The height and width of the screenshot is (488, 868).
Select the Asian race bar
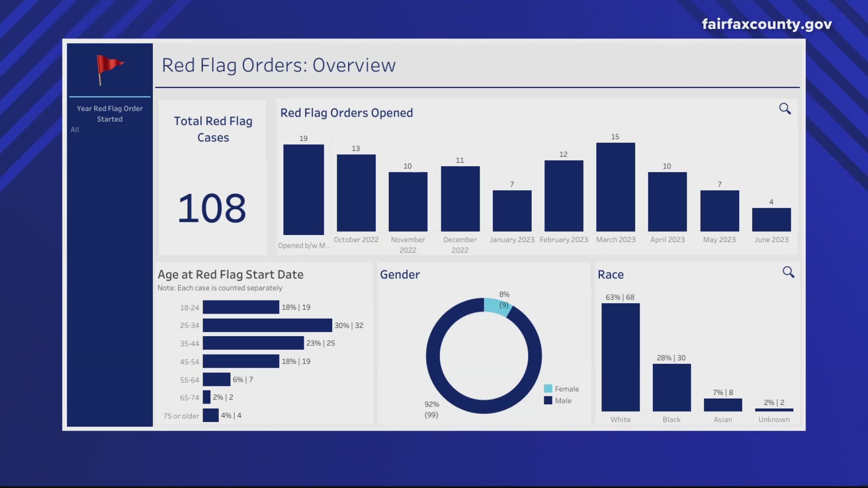[x=723, y=405]
